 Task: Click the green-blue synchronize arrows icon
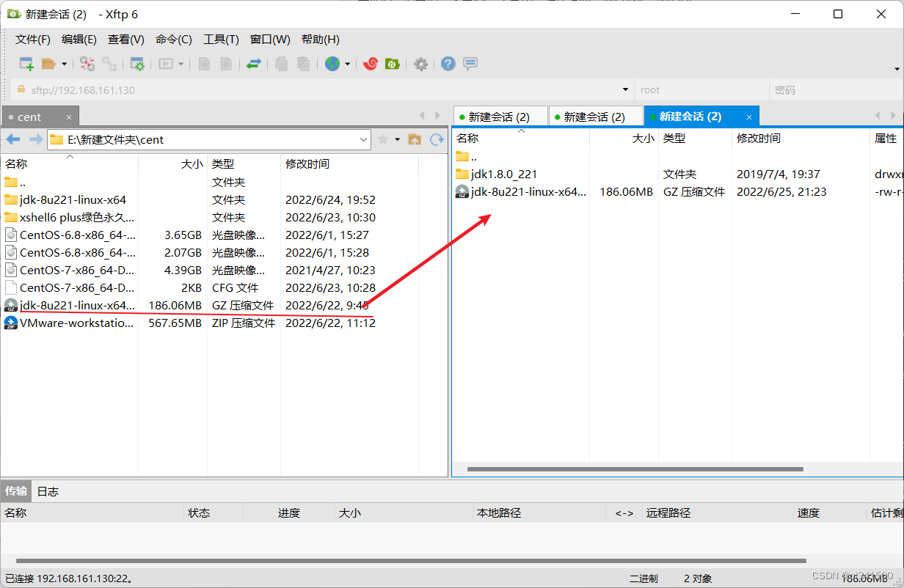(254, 64)
